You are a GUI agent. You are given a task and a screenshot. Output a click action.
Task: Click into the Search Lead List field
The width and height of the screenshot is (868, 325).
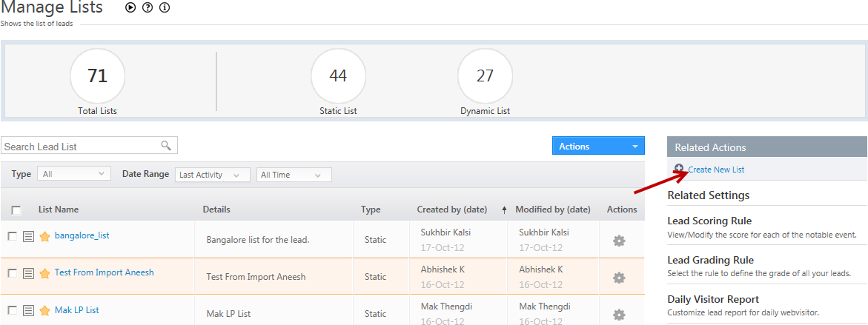pyautogui.click(x=82, y=146)
